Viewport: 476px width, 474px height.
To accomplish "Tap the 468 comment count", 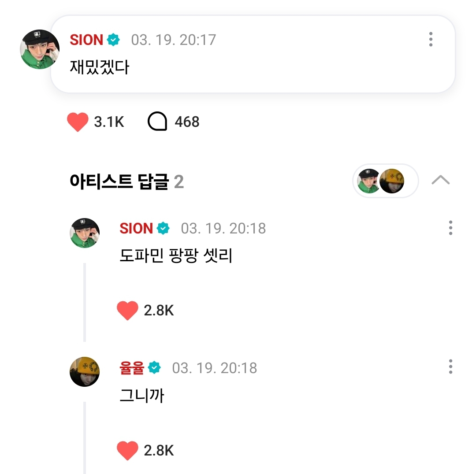I will (x=187, y=122).
